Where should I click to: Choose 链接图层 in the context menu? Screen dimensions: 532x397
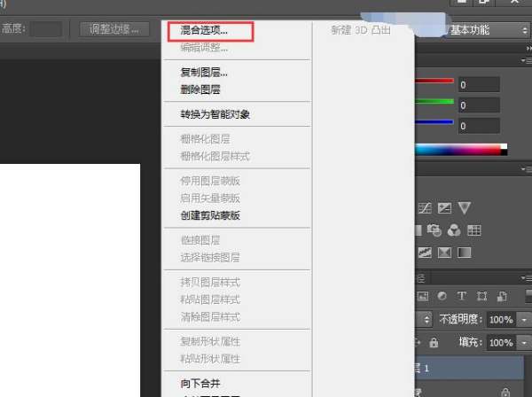point(200,240)
